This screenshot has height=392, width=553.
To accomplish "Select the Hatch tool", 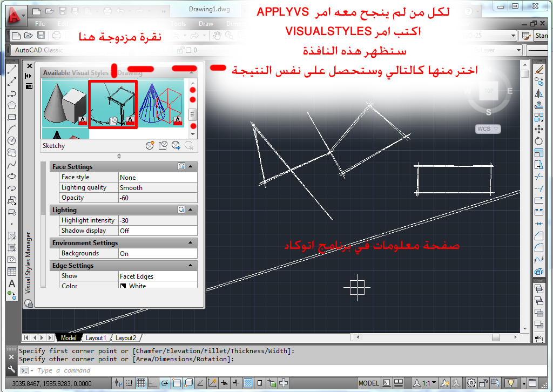I will tap(12, 236).
